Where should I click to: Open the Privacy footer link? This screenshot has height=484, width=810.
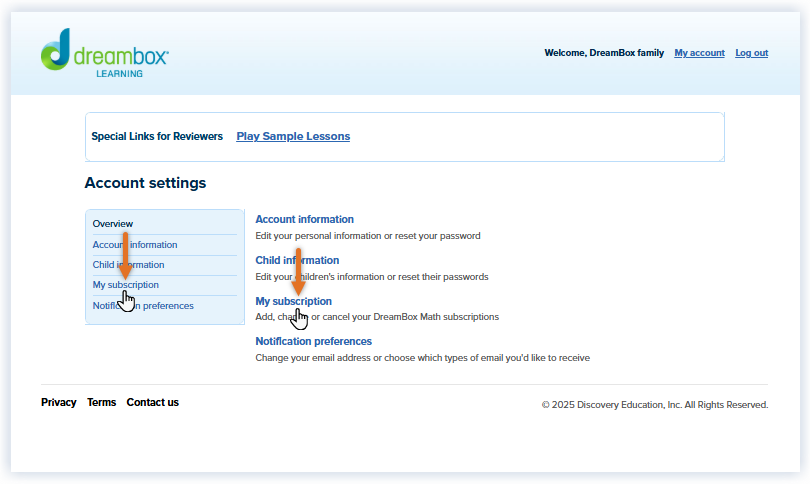(58, 402)
